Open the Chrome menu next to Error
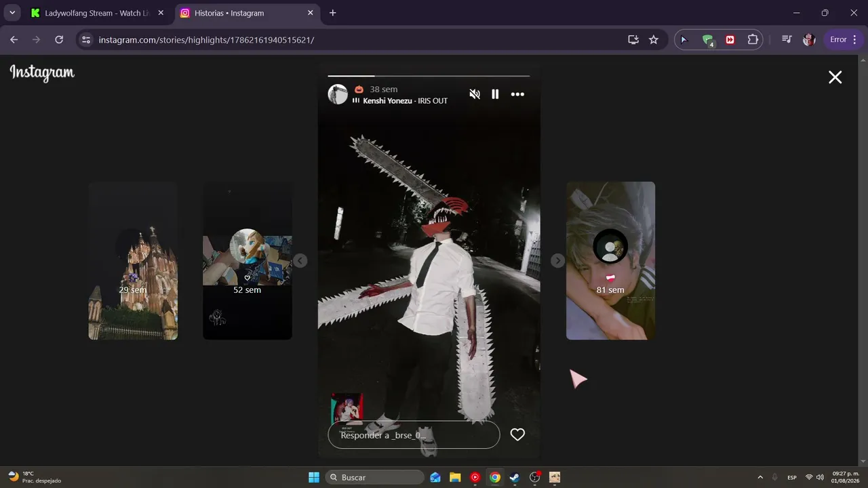Screen dimensions: 868x488 pos(854,40)
